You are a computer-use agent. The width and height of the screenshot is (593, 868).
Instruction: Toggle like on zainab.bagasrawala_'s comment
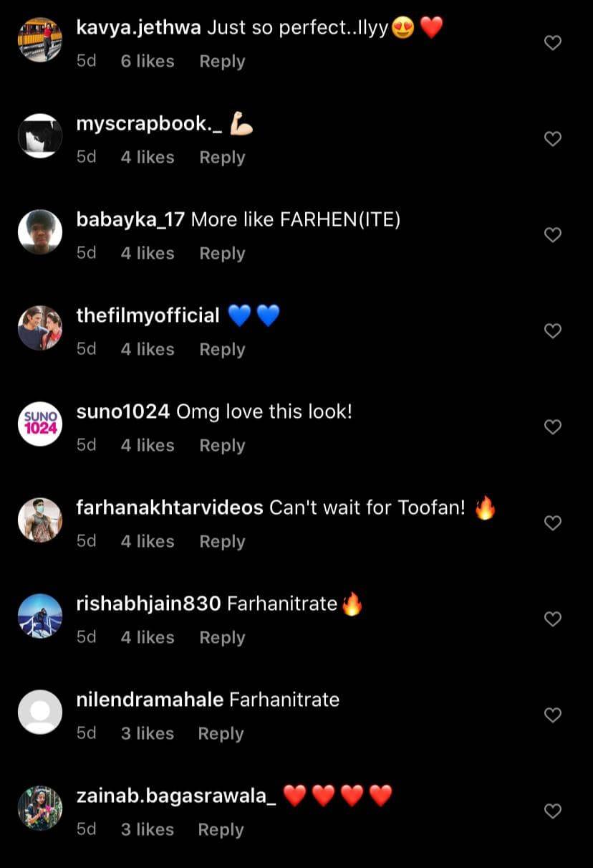pyautogui.click(x=552, y=811)
